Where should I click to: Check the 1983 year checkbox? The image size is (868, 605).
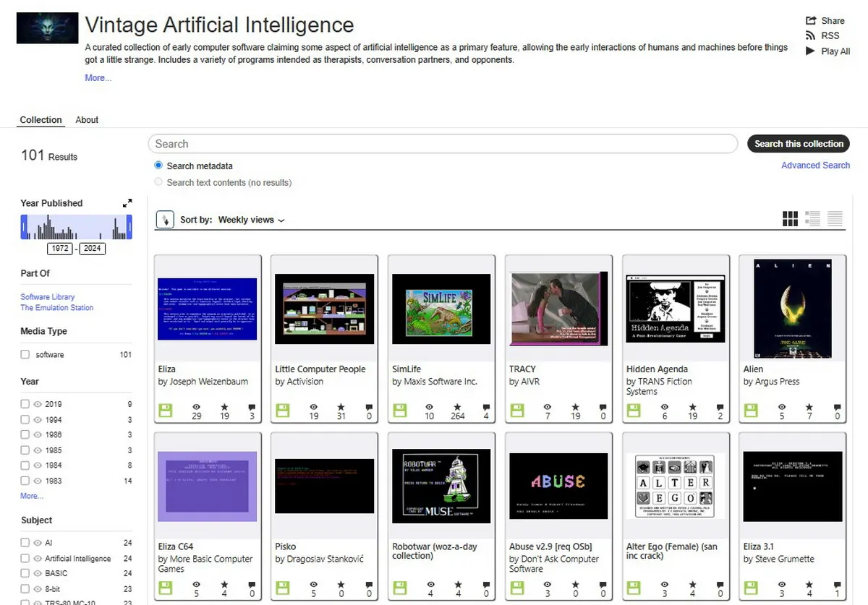pyautogui.click(x=25, y=481)
